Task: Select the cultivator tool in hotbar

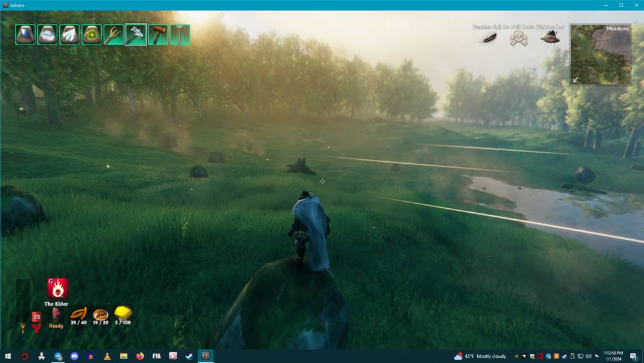Action: 114,35
